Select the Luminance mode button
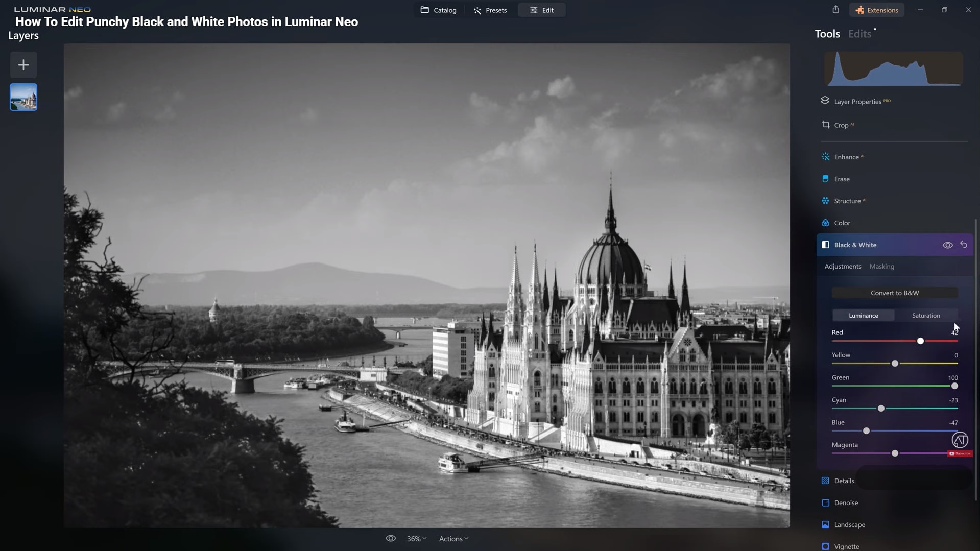The image size is (980, 551). point(864,316)
